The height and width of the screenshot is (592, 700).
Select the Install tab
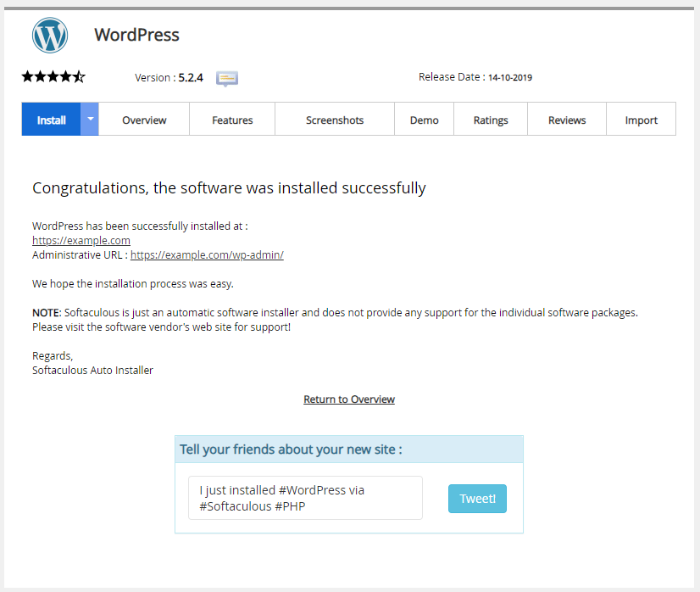click(x=51, y=120)
